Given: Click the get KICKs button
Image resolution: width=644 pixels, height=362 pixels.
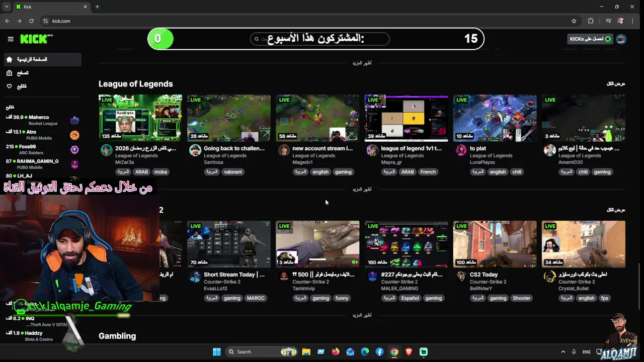Looking at the screenshot, I should point(590,39).
